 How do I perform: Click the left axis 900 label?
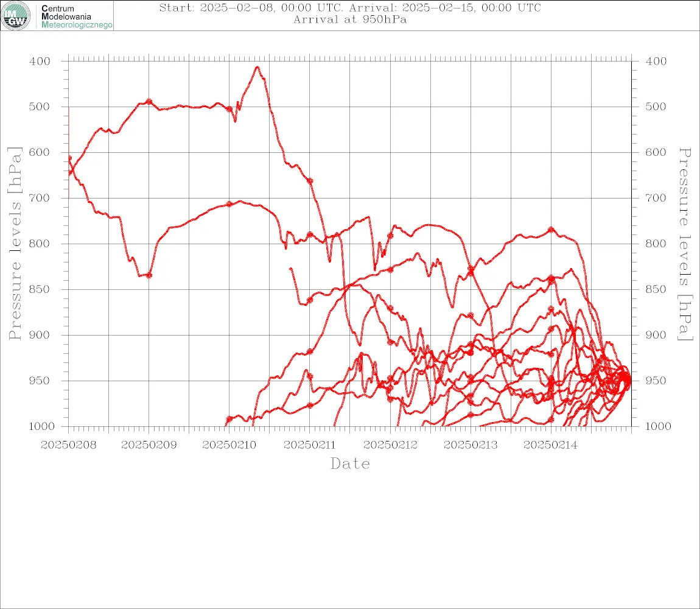point(40,335)
